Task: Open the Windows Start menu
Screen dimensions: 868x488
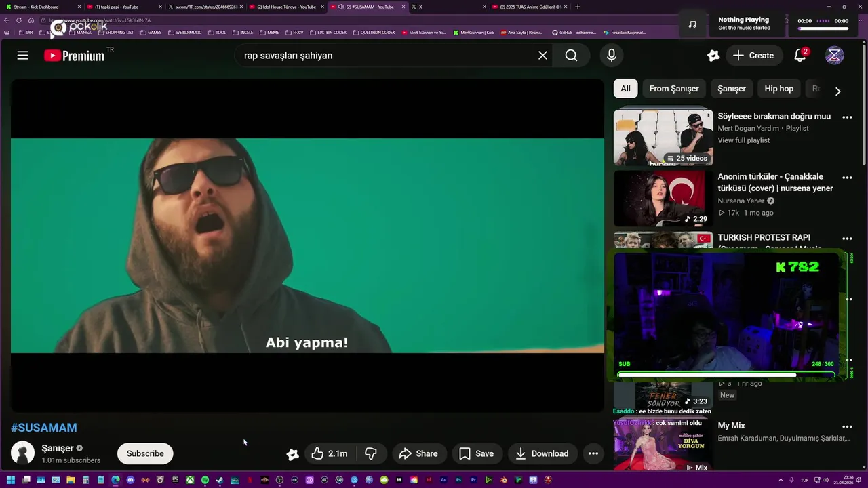Action: [11, 480]
